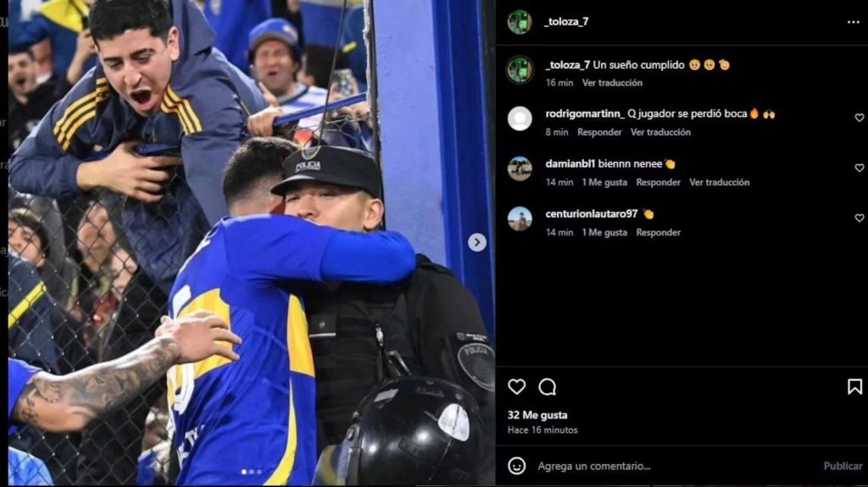View translation of the post caption

(612, 83)
